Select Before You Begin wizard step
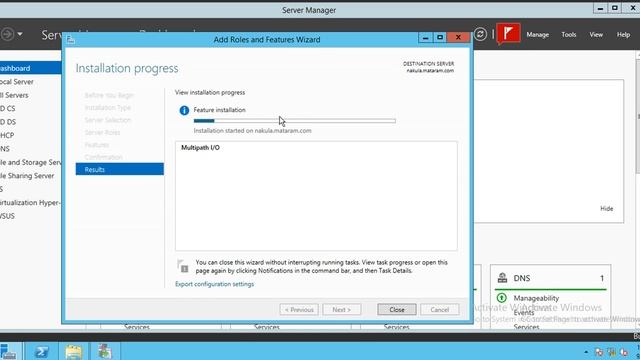640x360 pixels. click(109, 95)
